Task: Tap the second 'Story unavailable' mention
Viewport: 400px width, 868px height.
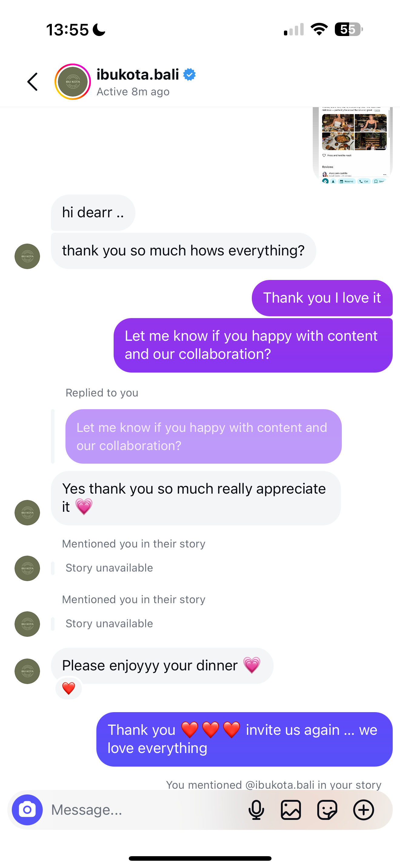Action: tap(109, 623)
